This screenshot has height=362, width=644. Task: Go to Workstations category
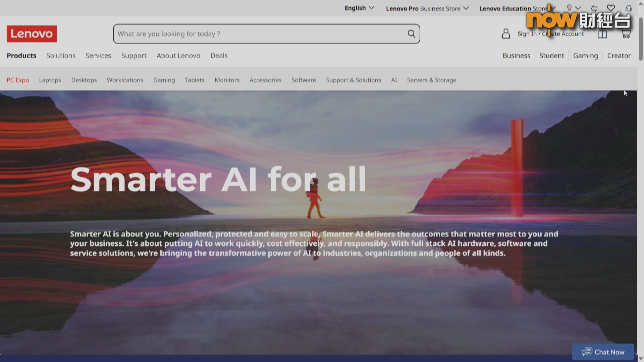pos(125,80)
